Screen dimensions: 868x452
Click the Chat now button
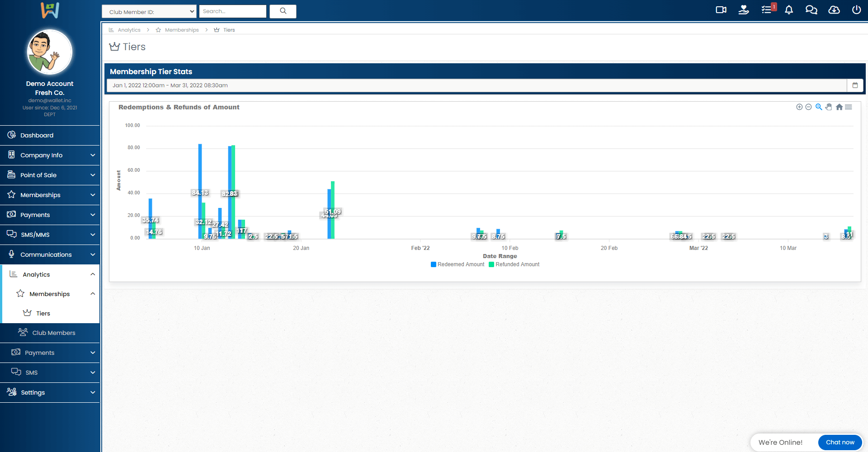tap(840, 443)
